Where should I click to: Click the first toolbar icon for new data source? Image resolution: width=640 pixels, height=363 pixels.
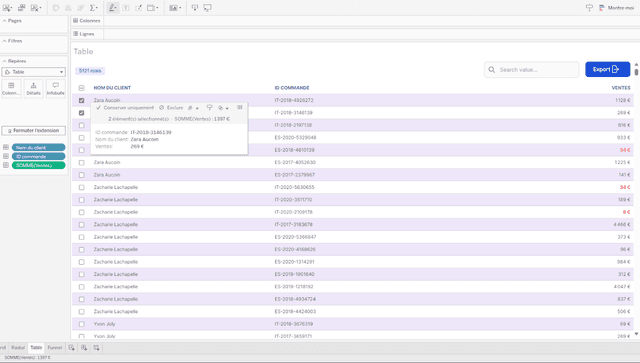[x=7, y=8]
